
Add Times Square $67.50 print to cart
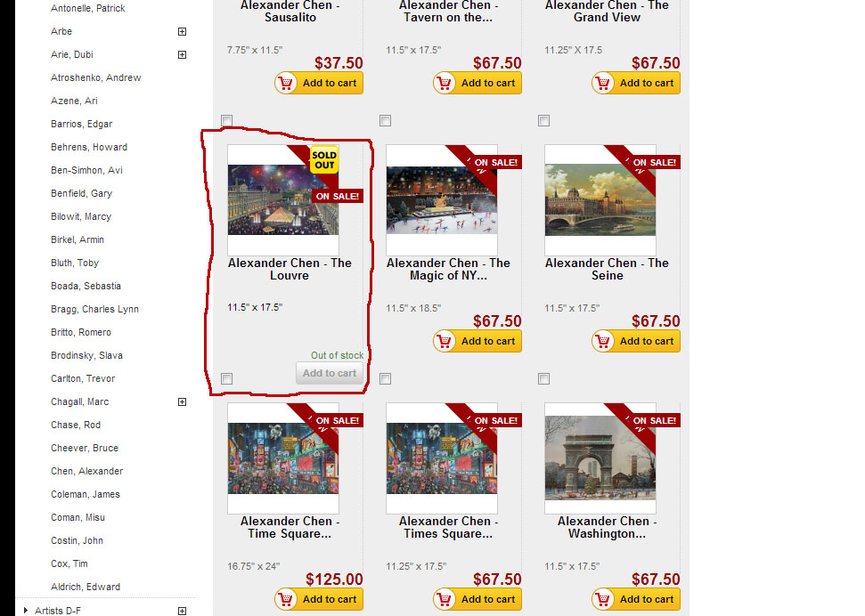click(x=477, y=599)
